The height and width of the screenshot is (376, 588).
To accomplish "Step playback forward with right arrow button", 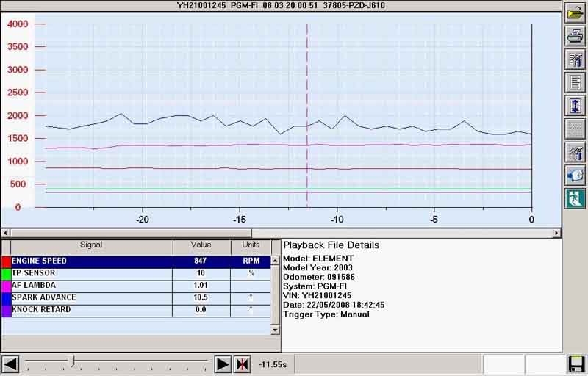I will pos(223,364).
